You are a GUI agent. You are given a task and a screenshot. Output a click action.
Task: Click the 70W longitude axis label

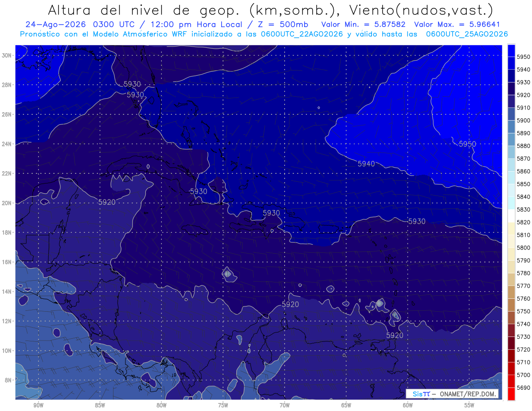point(285,405)
